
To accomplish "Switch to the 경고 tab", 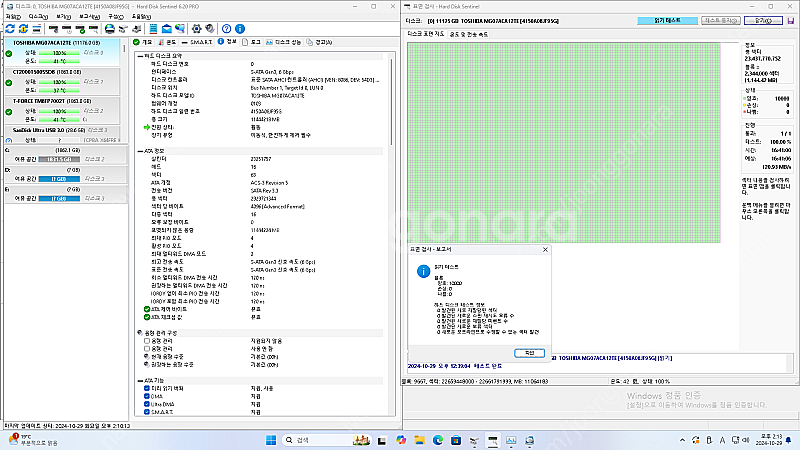I will [x=320, y=42].
